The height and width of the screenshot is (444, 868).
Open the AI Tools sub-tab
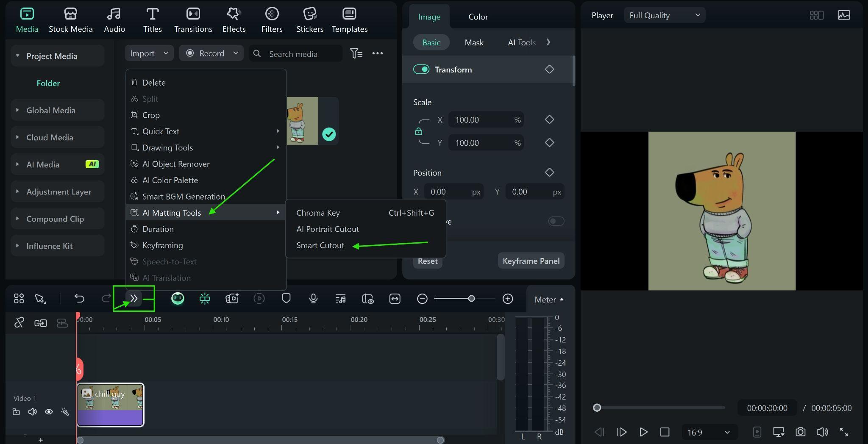point(522,42)
